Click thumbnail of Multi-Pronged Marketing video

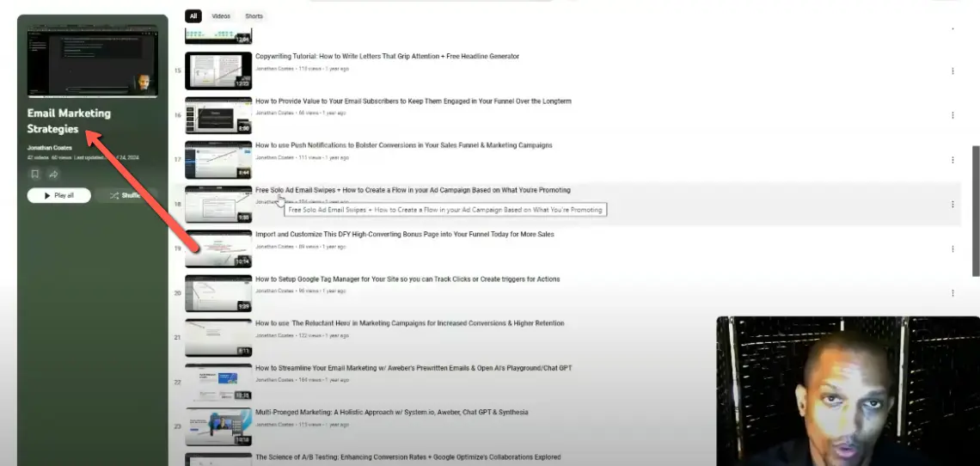point(218,426)
